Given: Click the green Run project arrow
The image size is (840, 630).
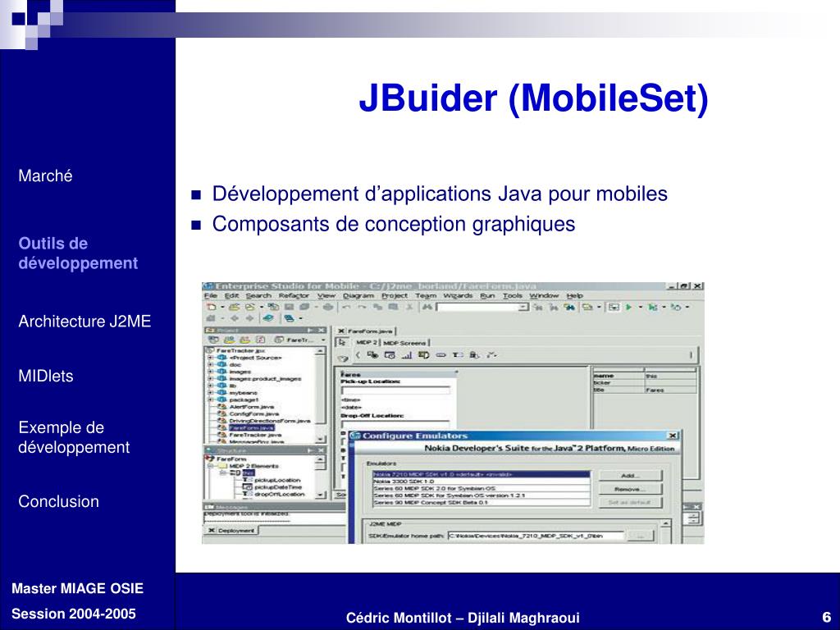Looking at the screenshot, I should (628, 307).
